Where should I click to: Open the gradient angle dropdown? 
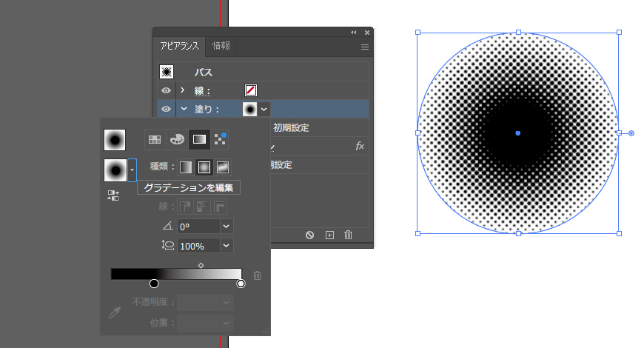pyautogui.click(x=226, y=227)
